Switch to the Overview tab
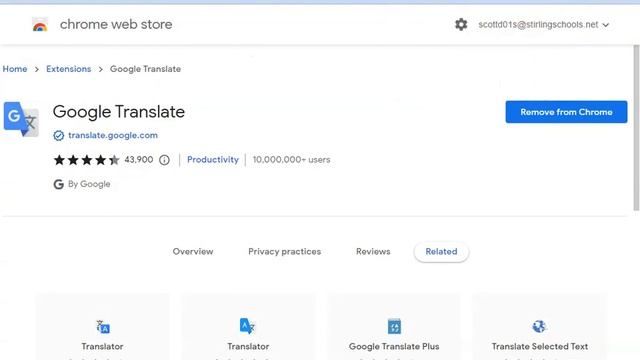 193,251
